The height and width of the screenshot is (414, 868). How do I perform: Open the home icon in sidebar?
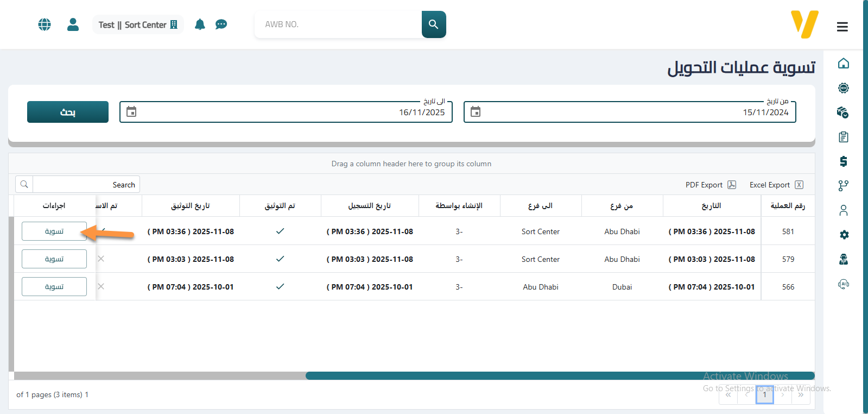click(x=843, y=64)
